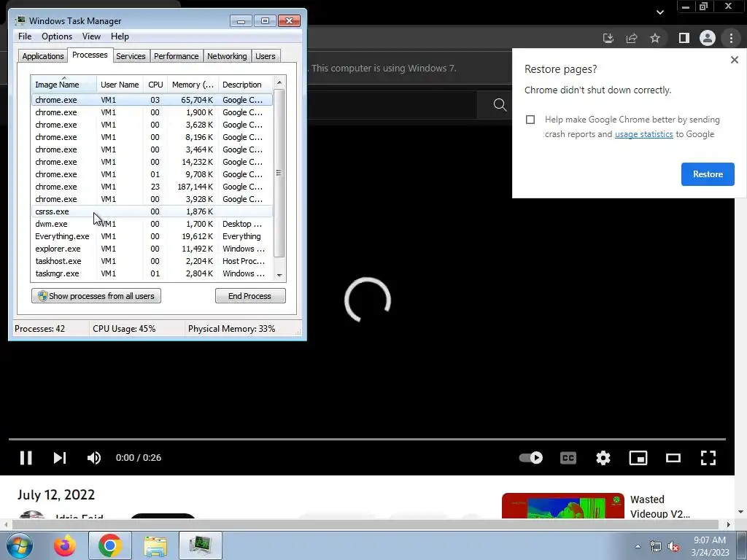The image size is (747, 560).
Task: Select the dwm.exe process row
Action: 152,224
